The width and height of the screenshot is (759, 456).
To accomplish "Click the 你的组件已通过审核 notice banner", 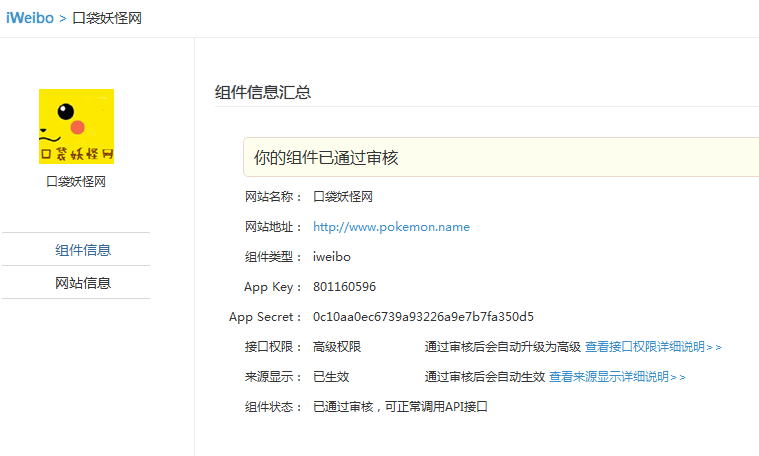I will coord(501,157).
